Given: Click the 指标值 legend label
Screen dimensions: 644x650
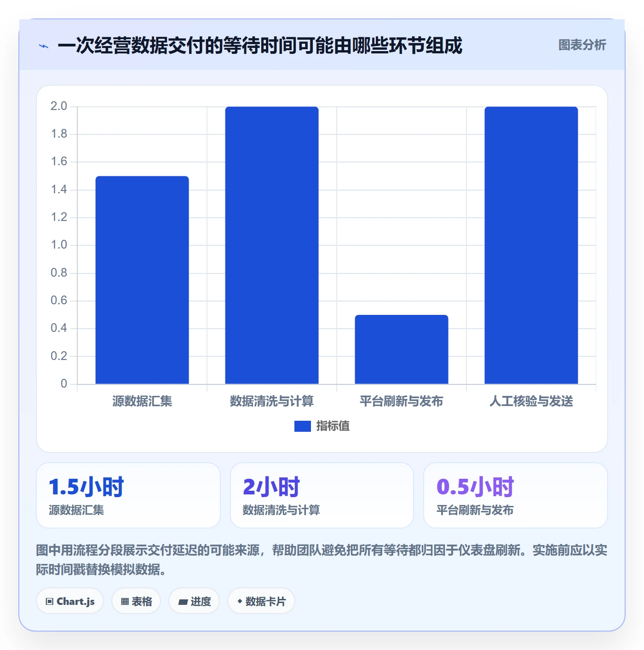Looking at the screenshot, I should [x=333, y=426].
